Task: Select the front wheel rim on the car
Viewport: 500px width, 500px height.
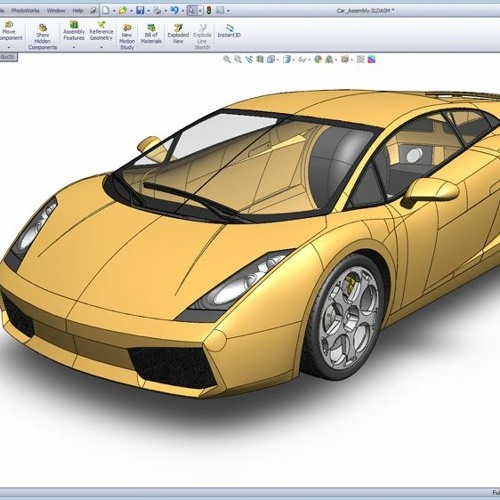Action: (x=349, y=317)
